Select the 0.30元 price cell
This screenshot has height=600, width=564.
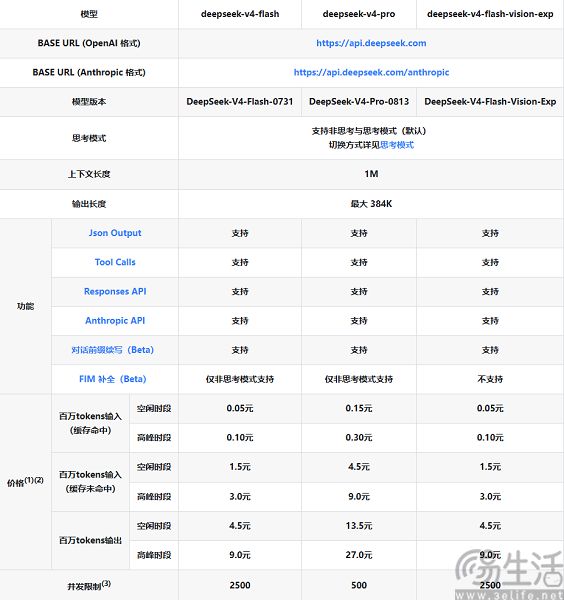click(x=359, y=438)
